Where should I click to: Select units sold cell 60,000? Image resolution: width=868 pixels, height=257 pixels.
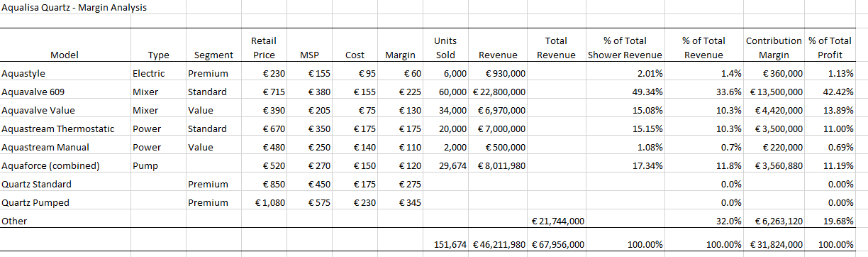[x=453, y=92]
